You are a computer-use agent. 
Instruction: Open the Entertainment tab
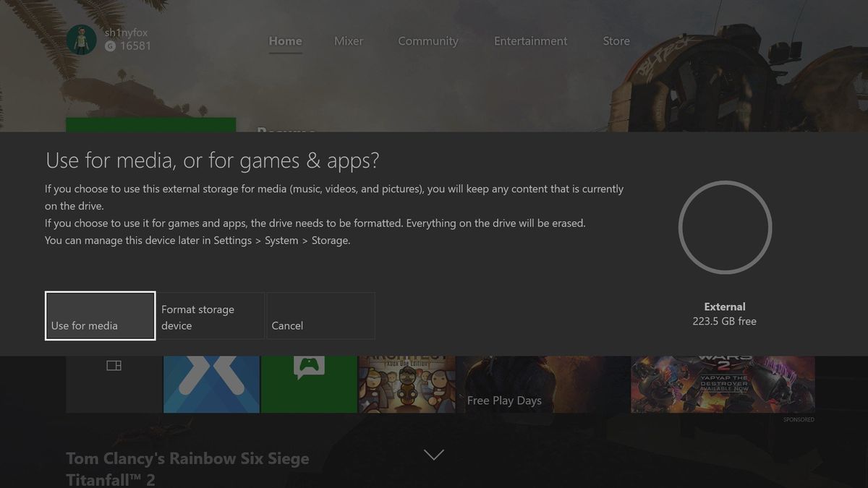[531, 41]
